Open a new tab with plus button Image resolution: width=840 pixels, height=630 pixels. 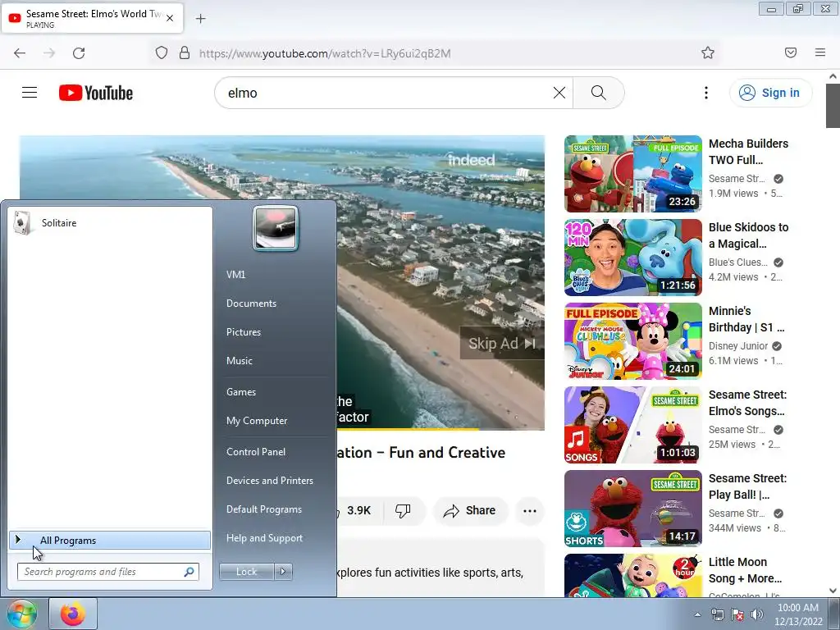click(201, 19)
